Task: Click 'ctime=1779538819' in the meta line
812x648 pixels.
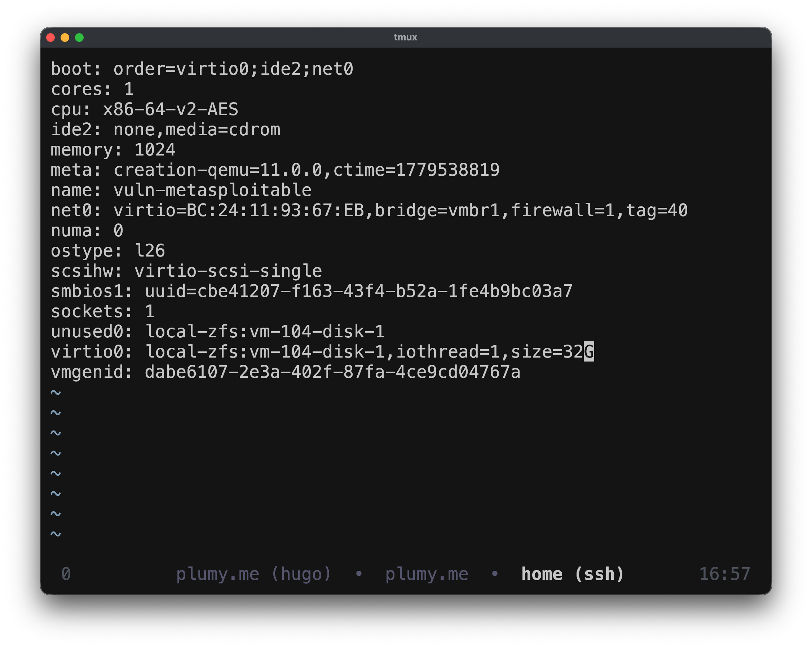Action: (x=416, y=170)
